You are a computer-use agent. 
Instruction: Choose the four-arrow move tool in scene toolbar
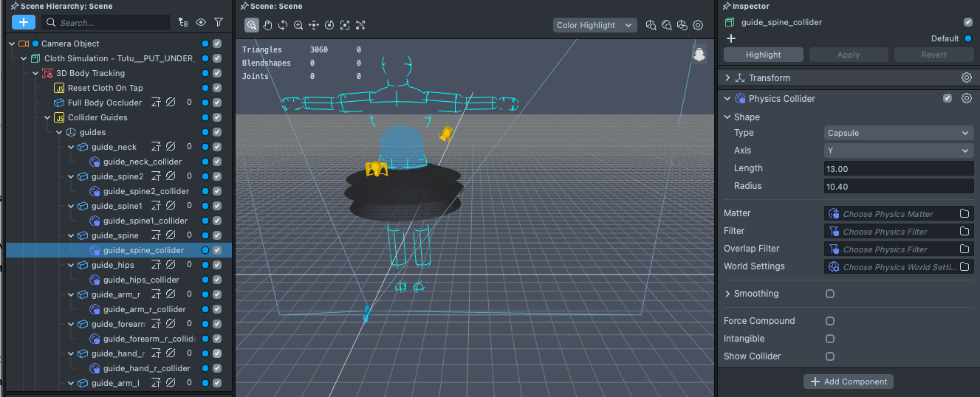pos(314,25)
